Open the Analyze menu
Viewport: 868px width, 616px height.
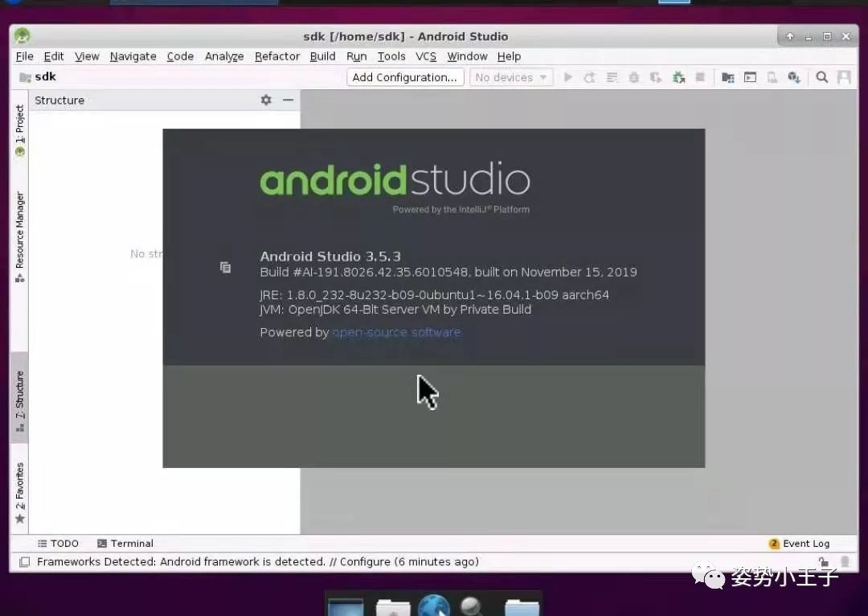(x=224, y=56)
